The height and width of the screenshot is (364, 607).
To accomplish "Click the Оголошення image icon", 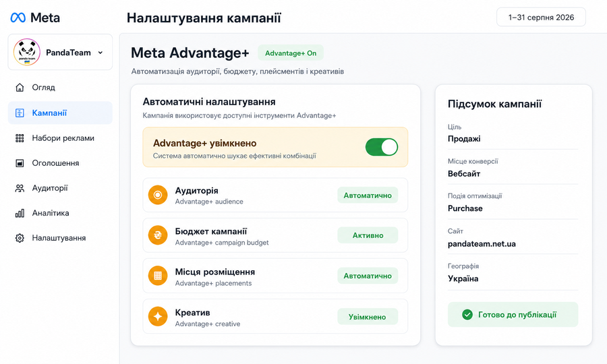I will (x=20, y=163).
